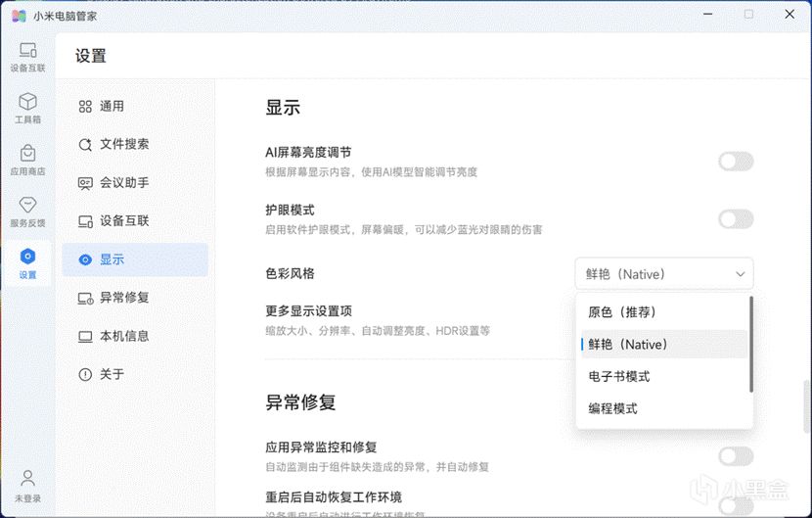Click the 会议助手 presenter icon
812x518 pixels.
(x=85, y=183)
